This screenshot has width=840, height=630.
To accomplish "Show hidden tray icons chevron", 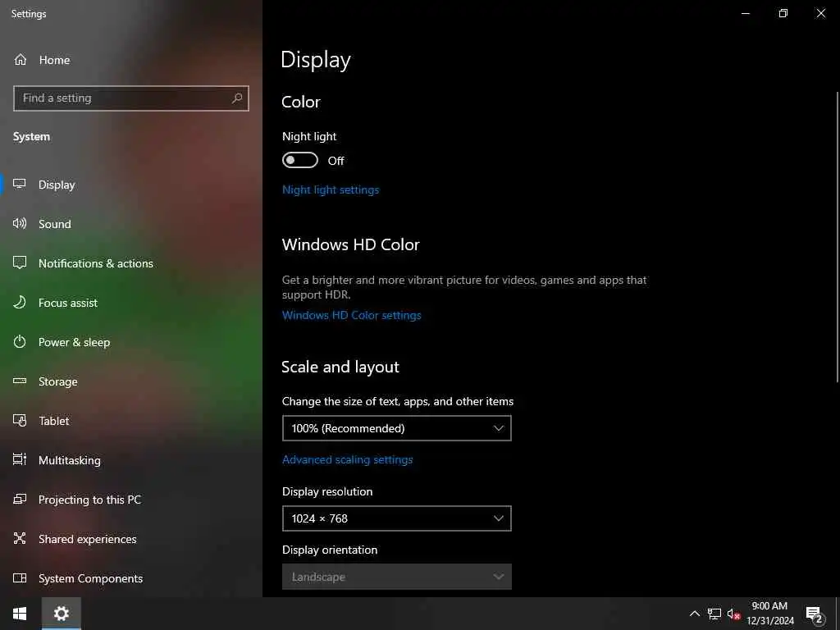I will pos(694,614).
